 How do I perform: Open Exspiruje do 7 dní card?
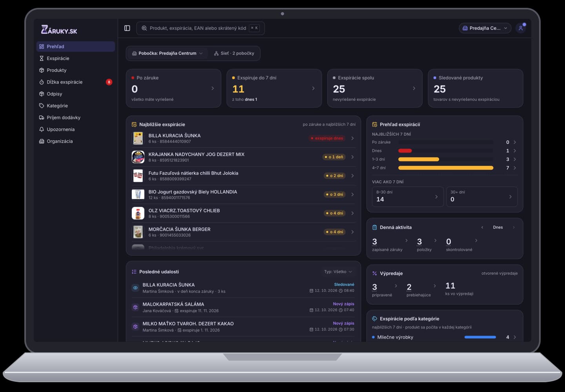274,88
